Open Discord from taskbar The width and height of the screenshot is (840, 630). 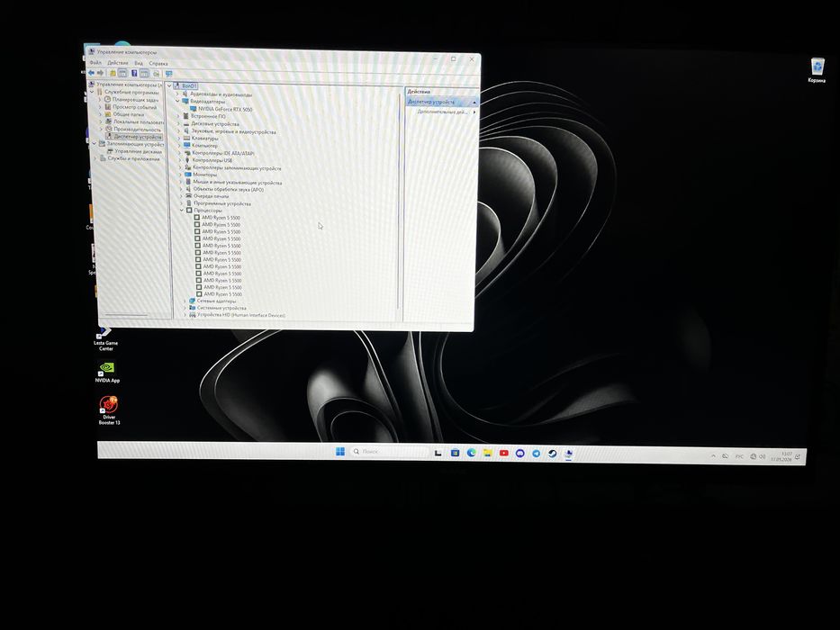[519, 454]
